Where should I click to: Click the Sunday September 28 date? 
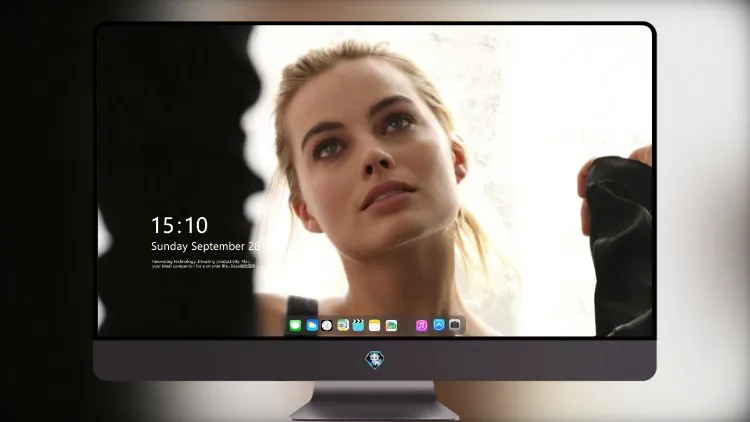tap(205, 246)
